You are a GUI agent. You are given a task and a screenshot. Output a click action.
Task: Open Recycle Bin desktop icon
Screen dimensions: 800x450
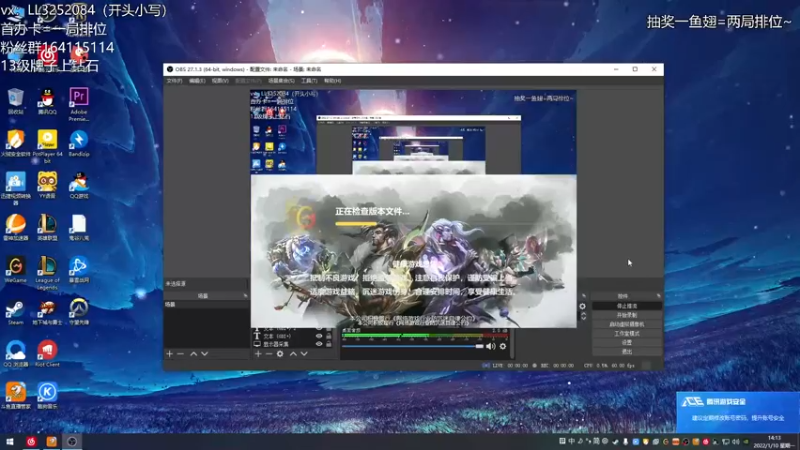(x=16, y=101)
